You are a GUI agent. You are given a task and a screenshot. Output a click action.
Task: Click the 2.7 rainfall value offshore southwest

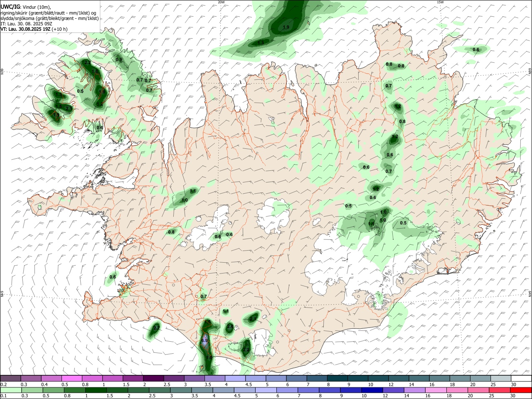click(x=157, y=328)
